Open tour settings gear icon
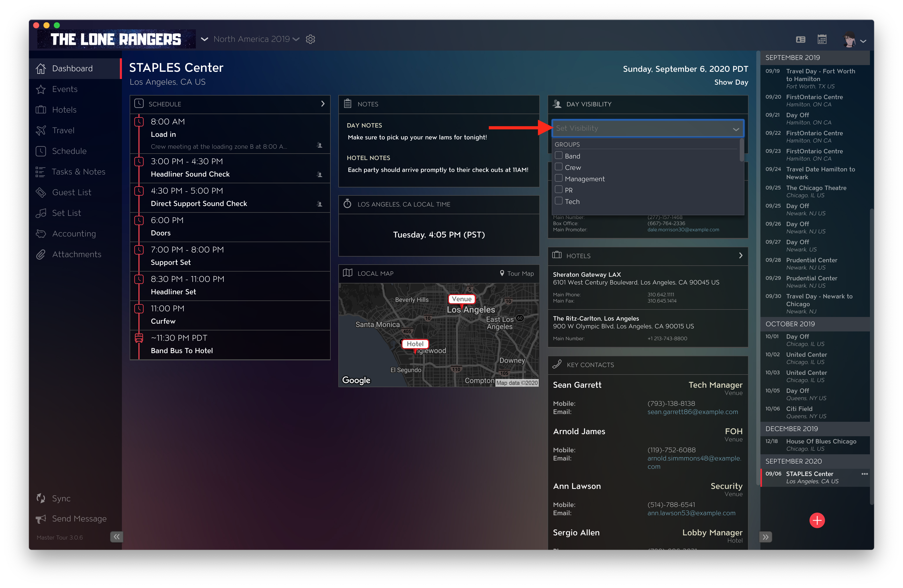Screen dimensions: 903x588 310,39
